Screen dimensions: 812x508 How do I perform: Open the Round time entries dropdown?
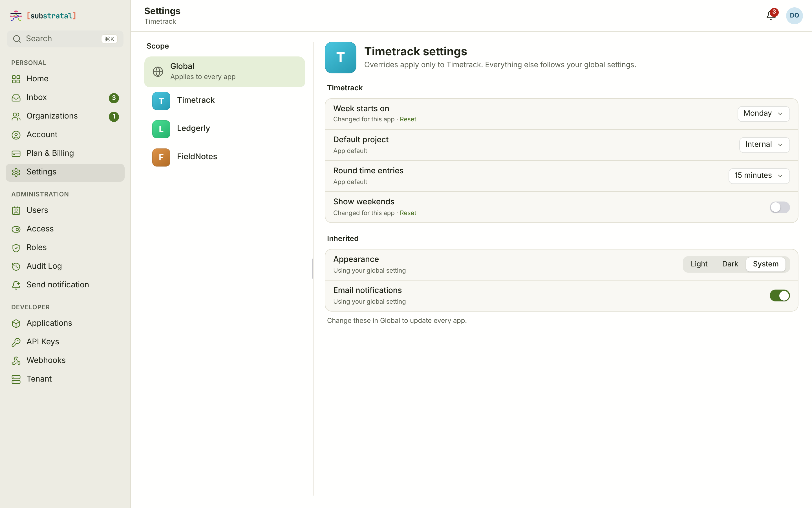coord(759,176)
